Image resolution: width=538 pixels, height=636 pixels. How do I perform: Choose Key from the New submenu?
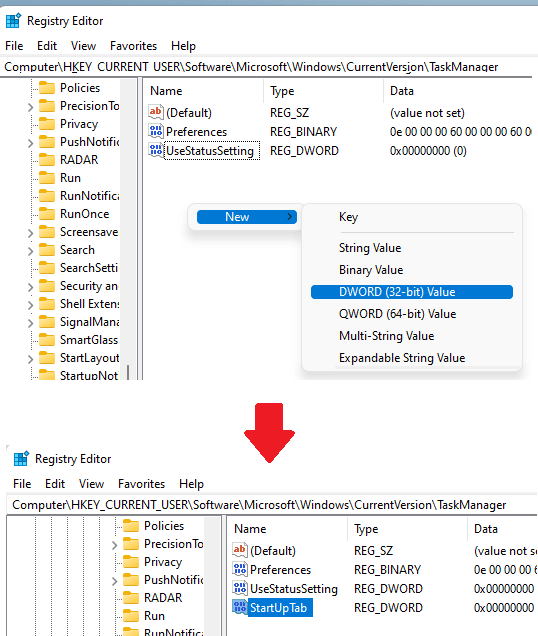(349, 217)
